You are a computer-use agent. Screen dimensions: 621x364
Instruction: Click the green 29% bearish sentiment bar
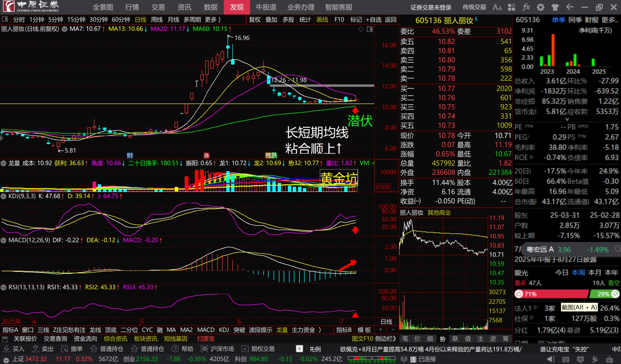(604, 294)
